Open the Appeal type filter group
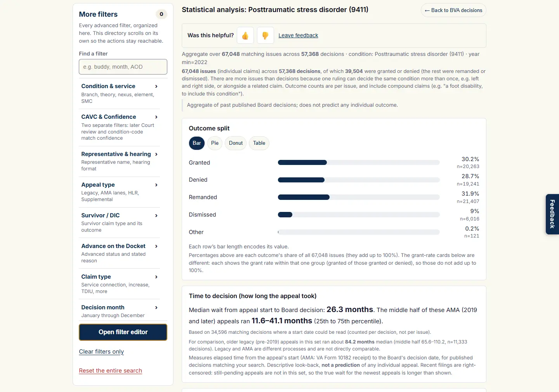Viewport: 559px width, 392px height. click(x=120, y=192)
